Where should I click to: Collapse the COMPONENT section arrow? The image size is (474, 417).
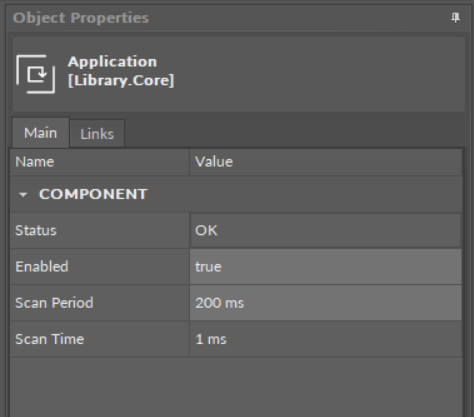(23, 195)
